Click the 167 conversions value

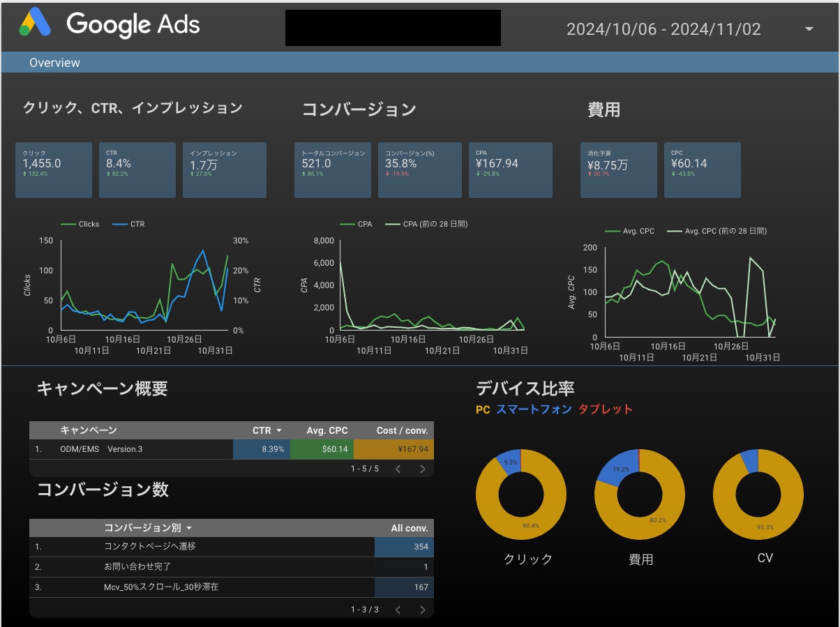pos(421,587)
